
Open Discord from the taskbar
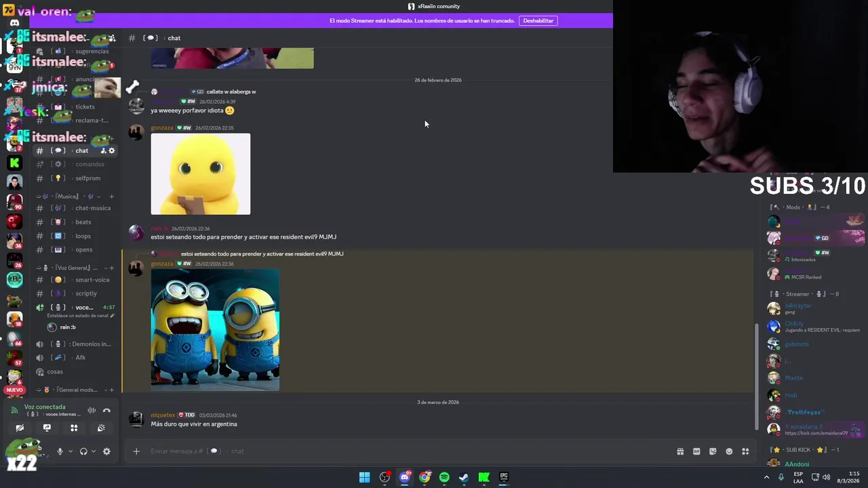(x=405, y=477)
